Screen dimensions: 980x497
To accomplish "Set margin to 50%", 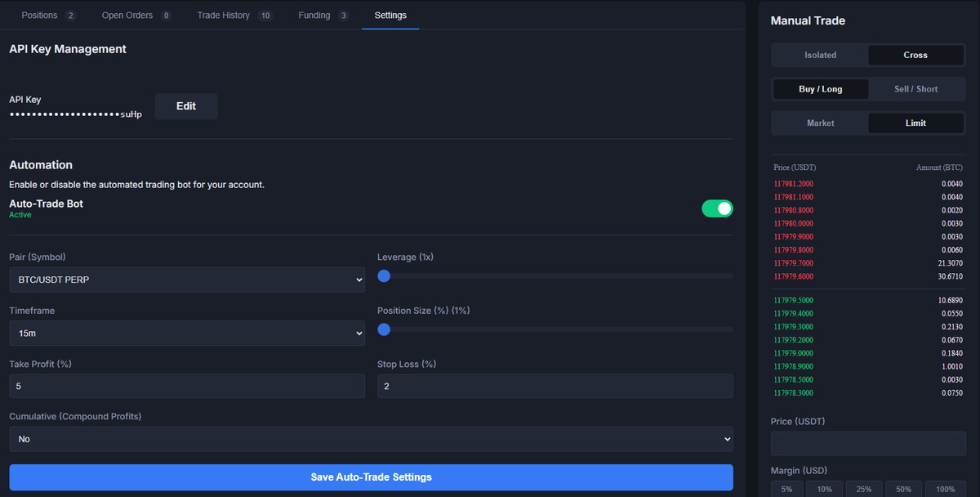I will point(903,489).
